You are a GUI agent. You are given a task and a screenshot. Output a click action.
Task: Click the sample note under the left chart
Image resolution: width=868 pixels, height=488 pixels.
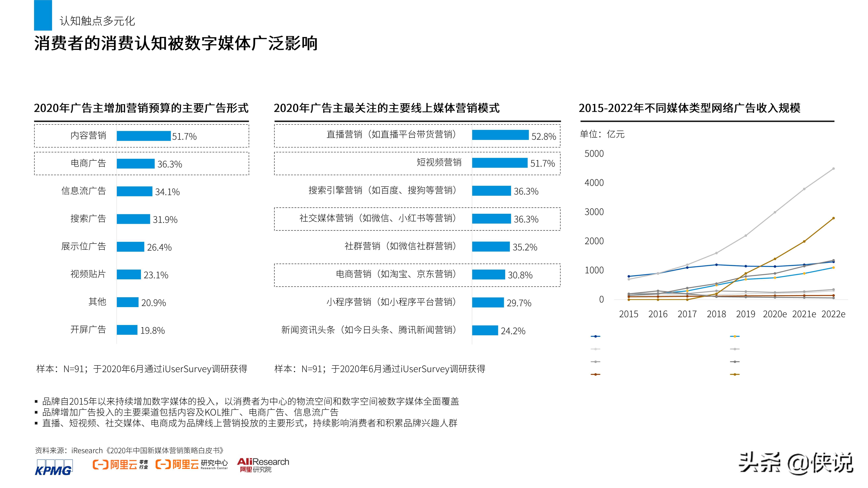tap(142, 369)
